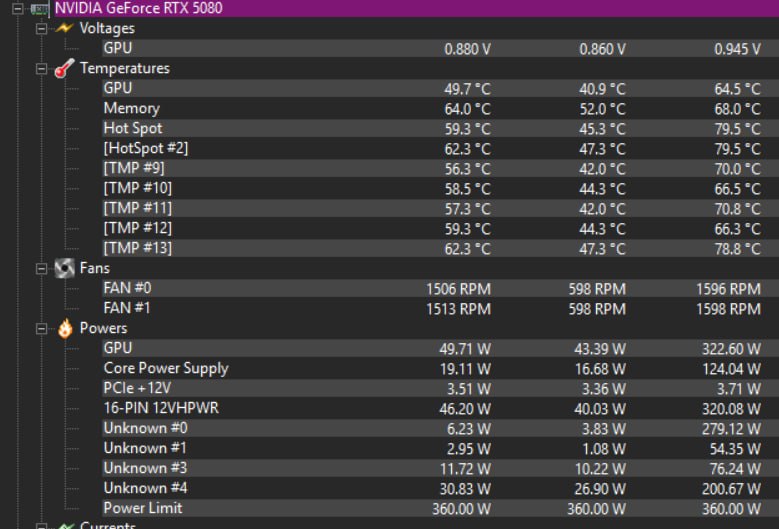This screenshot has height=529, width=779.
Task: Select the NVIDIA GeForce RTX 5080 header row
Action: (416, 8)
